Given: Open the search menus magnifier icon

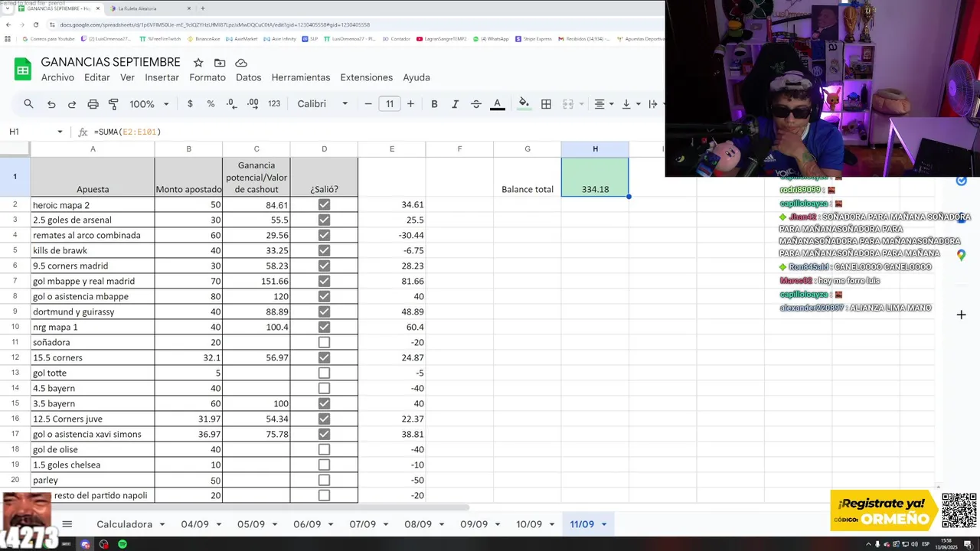Looking at the screenshot, I should [x=28, y=104].
